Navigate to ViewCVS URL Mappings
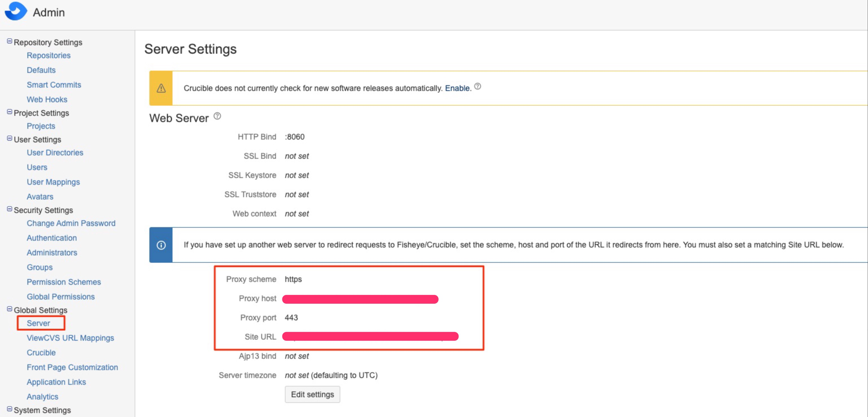 coord(70,338)
